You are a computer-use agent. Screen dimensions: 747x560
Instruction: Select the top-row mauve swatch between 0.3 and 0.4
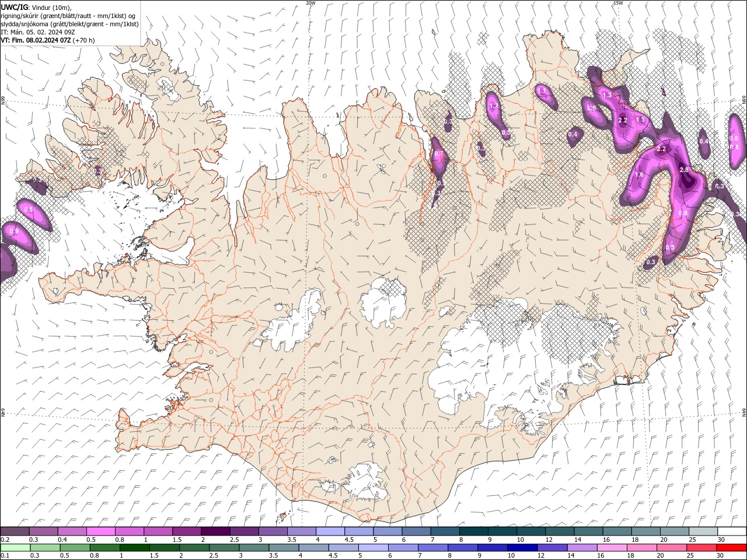click(43, 531)
